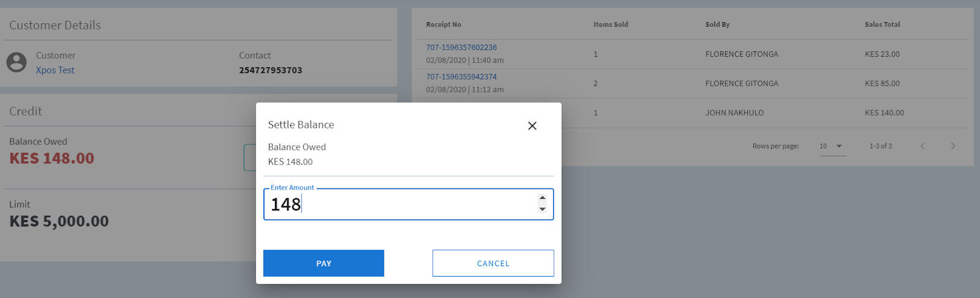The image size is (980, 298).
Task: Increase amount with up stepper arrow
Action: 542,198
